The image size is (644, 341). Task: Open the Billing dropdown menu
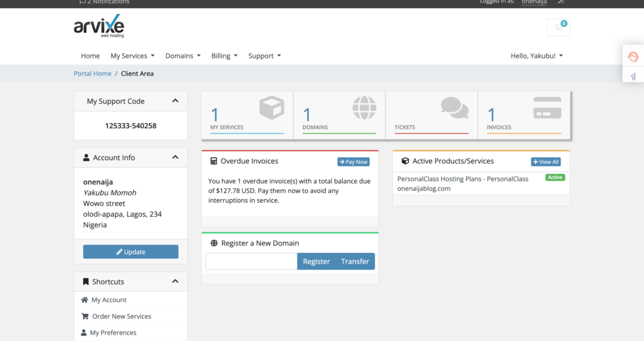pyautogui.click(x=225, y=56)
